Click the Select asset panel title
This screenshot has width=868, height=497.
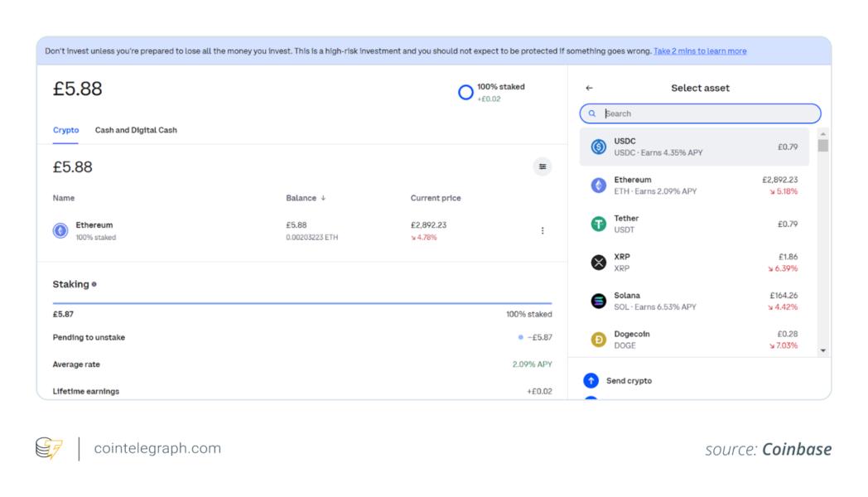click(700, 88)
